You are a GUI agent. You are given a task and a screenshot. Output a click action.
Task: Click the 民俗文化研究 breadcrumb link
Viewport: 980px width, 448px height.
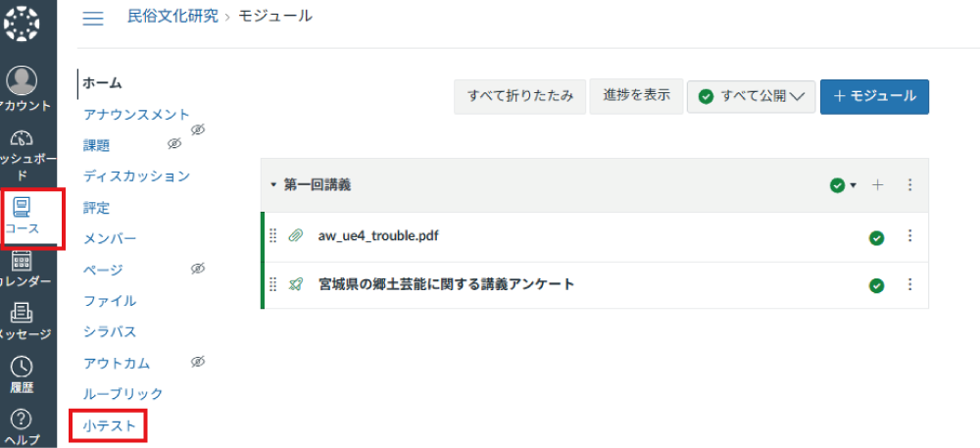pos(172,17)
